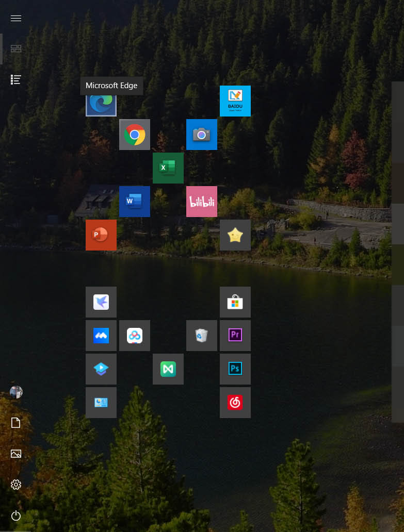Launch the Camera app tile
Screen dimensions: 404x532
(x=201, y=135)
